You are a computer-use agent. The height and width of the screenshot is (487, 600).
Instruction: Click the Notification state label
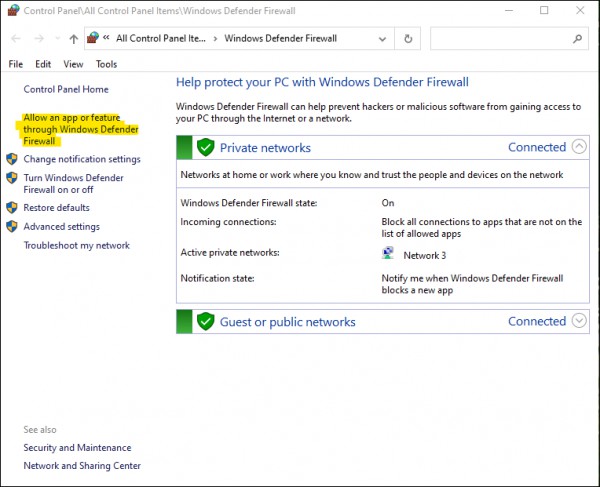click(217, 278)
